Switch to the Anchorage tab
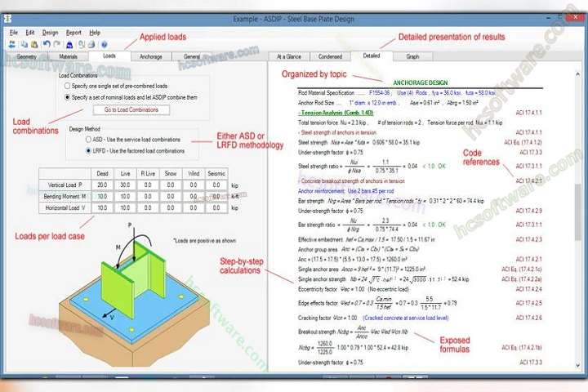Image resolution: width=588 pixels, height=392 pixels. click(x=151, y=56)
